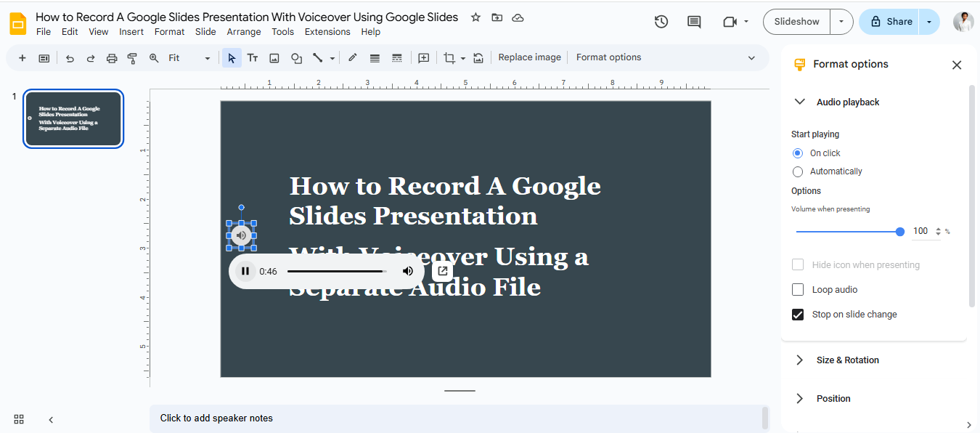Viewport: 980px width, 433px height.
Task: Collapse the Audio playback section
Action: tap(800, 102)
